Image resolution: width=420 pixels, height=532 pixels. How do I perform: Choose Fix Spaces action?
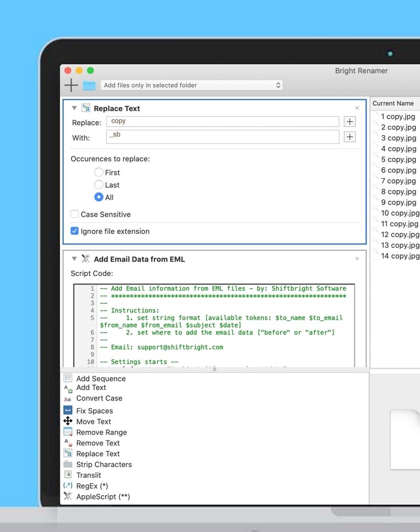(x=94, y=411)
